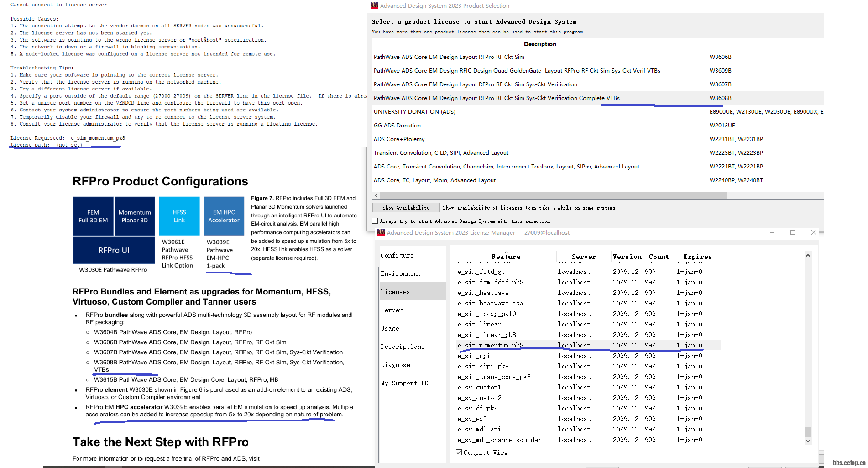The width and height of the screenshot is (868, 468).
Task: Maximize the License Manager window
Action: (x=793, y=232)
